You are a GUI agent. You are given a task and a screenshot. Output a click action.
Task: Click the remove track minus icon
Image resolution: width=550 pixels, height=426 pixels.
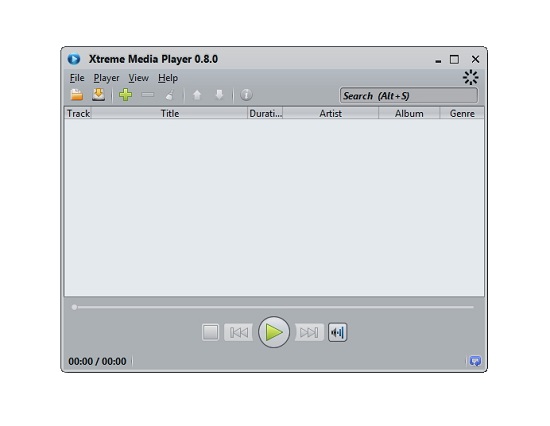(x=148, y=94)
